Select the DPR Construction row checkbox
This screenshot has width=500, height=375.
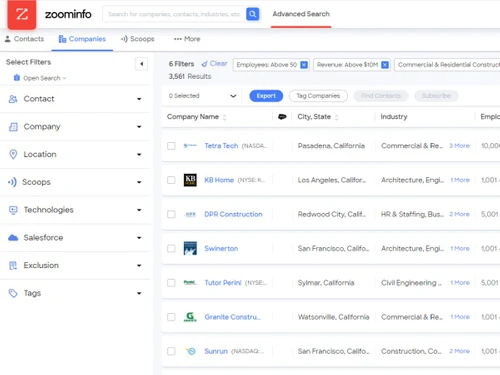(x=171, y=214)
